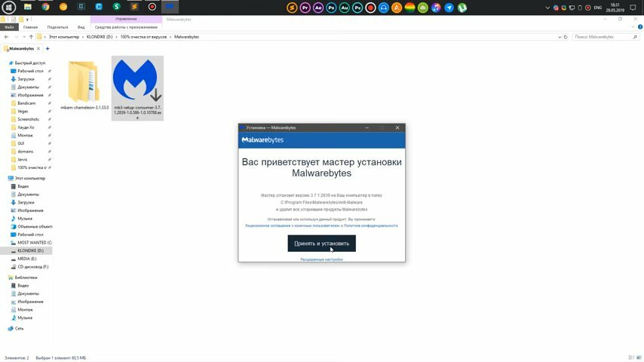Select Этот компьютер in sidebar
This screenshot has width=644, height=362.
30,178
